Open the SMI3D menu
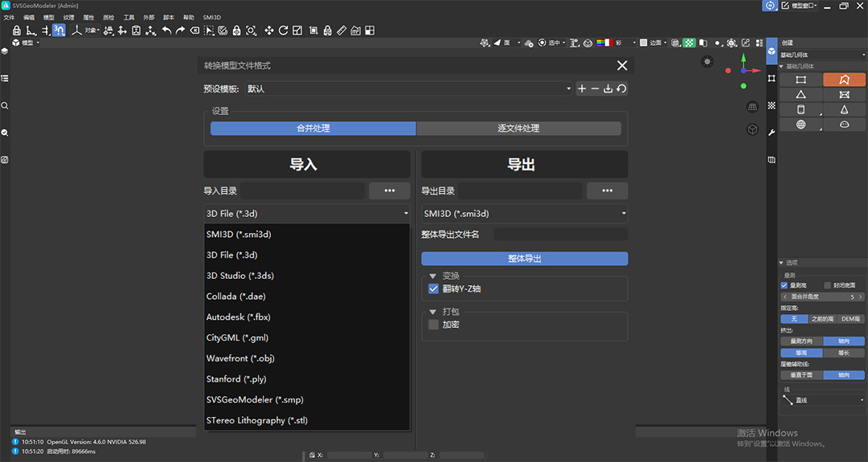This screenshot has width=868, height=462. coord(212,17)
